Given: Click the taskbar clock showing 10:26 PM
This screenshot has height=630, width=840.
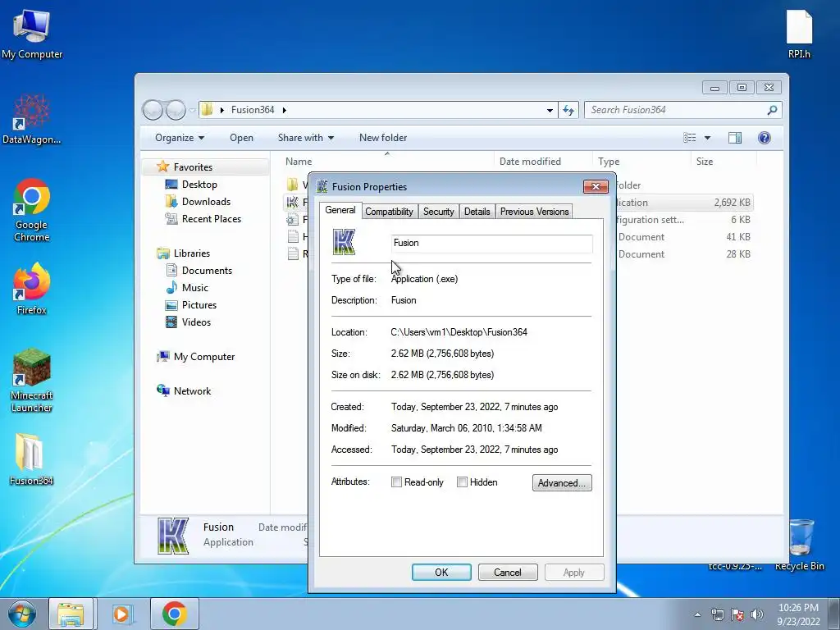Looking at the screenshot, I should click(798, 614).
